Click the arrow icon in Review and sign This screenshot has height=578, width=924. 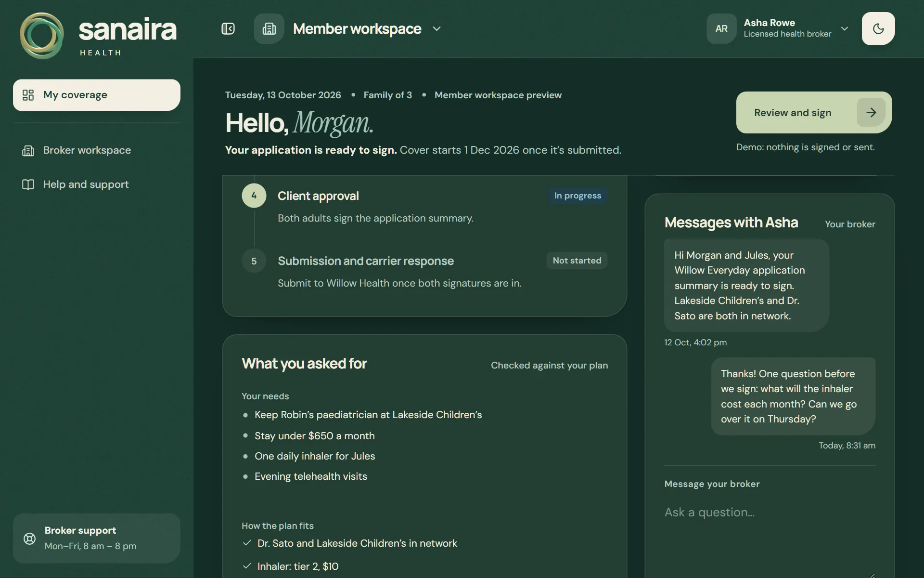point(871,112)
